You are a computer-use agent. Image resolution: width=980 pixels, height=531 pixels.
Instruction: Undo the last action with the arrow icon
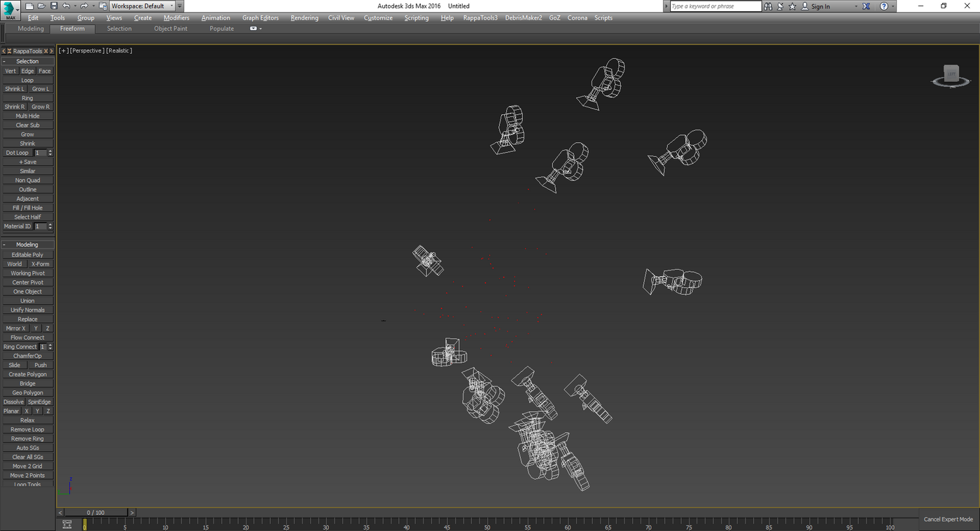[x=66, y=6]
